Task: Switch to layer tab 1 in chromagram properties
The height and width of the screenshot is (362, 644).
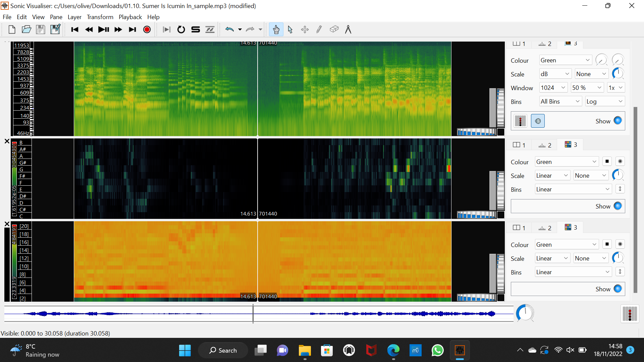Action: tap(519, 145)
